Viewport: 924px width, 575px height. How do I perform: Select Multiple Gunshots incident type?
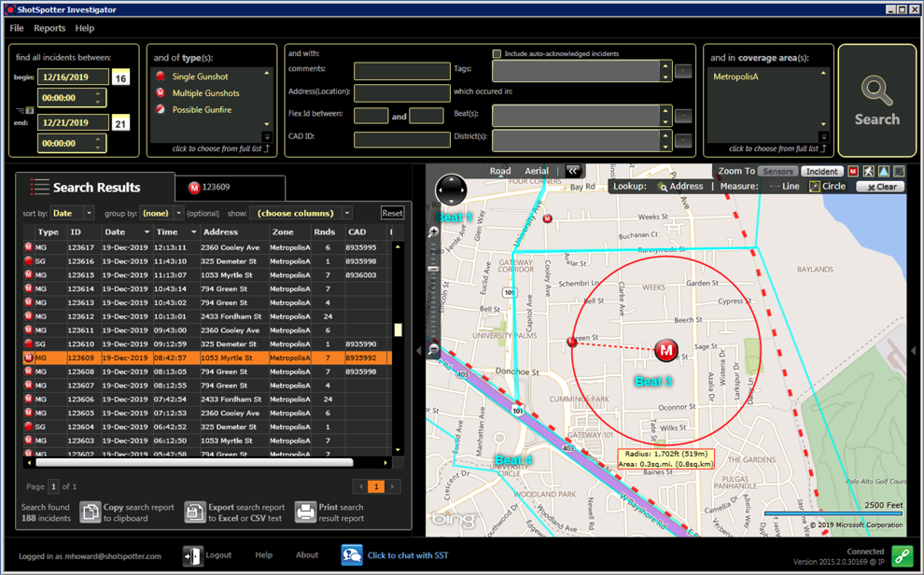(x=205, y=93)
